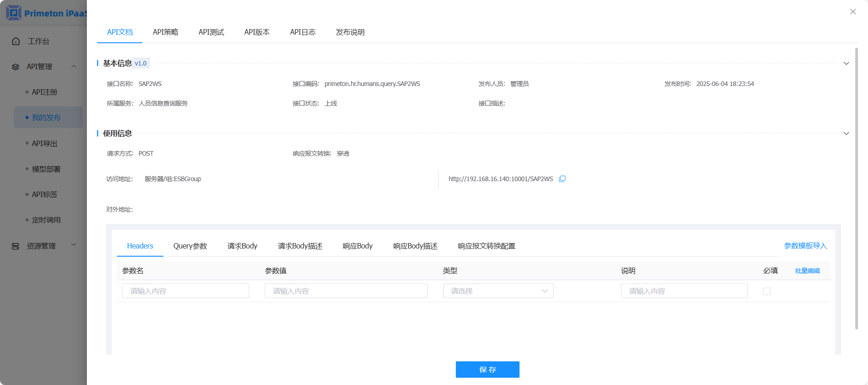Click the 保存 button

point(487,370)
